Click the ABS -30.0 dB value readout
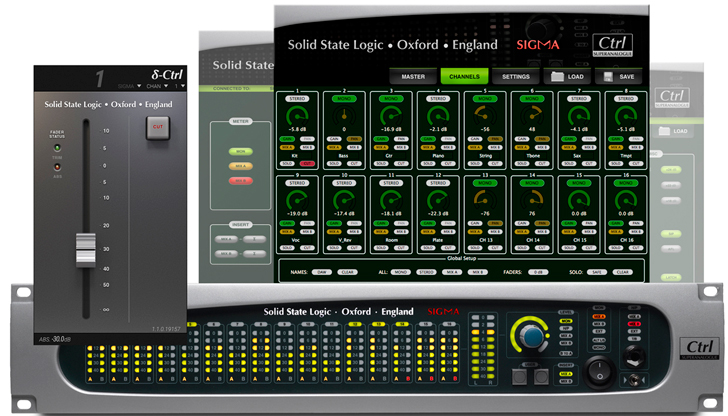This screenshot has height=416, width=728. [x=55, y=339]
